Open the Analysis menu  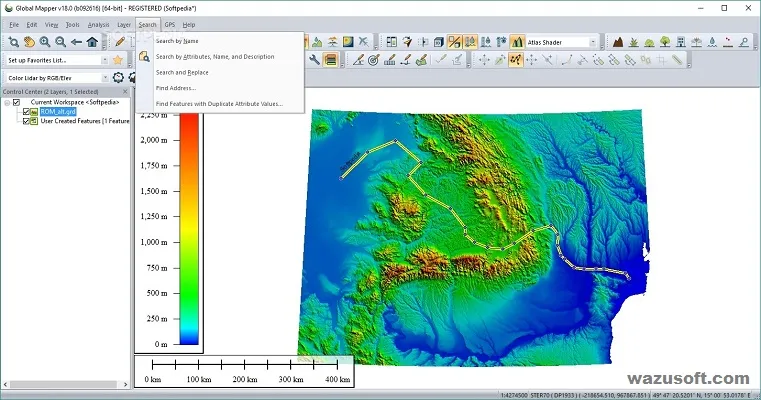[98, 25]
